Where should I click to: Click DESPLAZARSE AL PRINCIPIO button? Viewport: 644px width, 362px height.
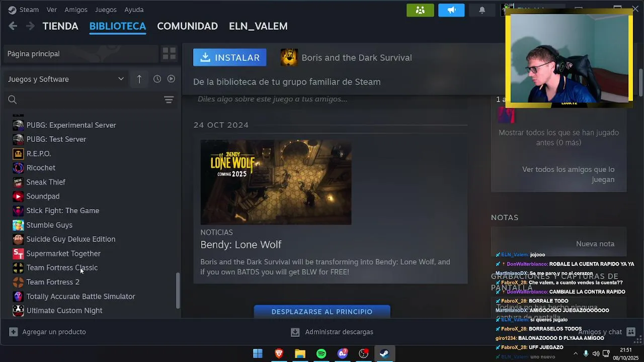click(322, 312)
